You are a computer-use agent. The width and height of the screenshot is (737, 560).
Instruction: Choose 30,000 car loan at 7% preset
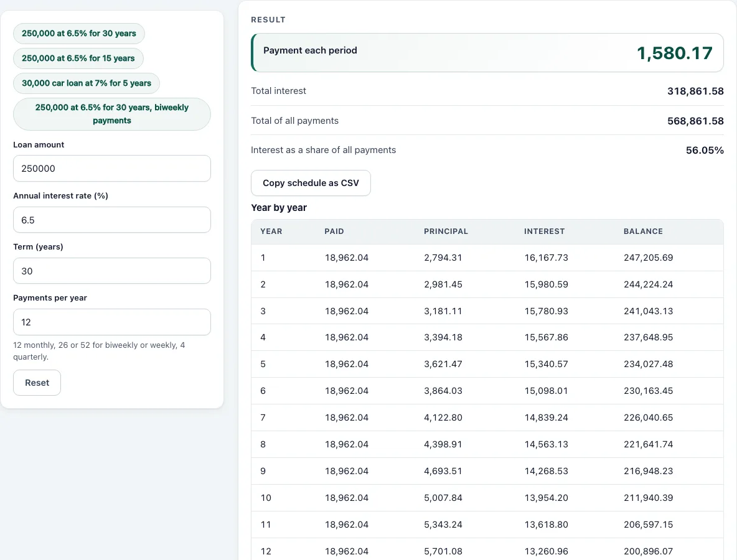(x=87, y=83)
